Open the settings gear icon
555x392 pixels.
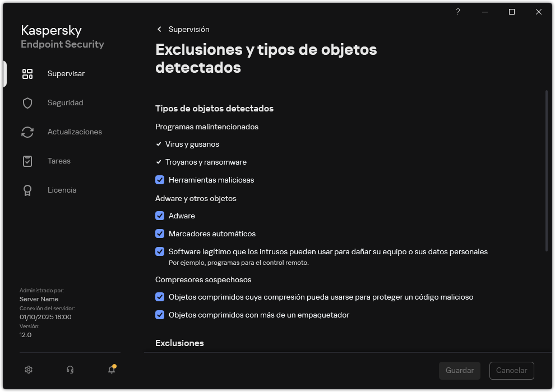coord(28,370)
